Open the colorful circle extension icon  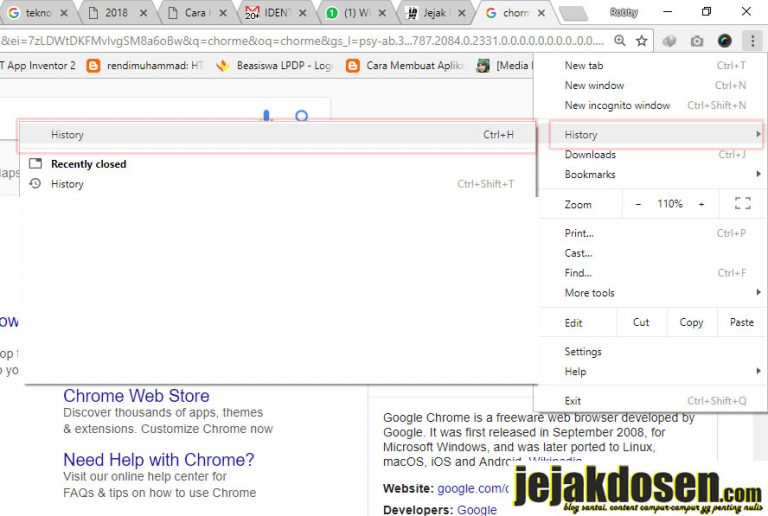tap(724, 41)
